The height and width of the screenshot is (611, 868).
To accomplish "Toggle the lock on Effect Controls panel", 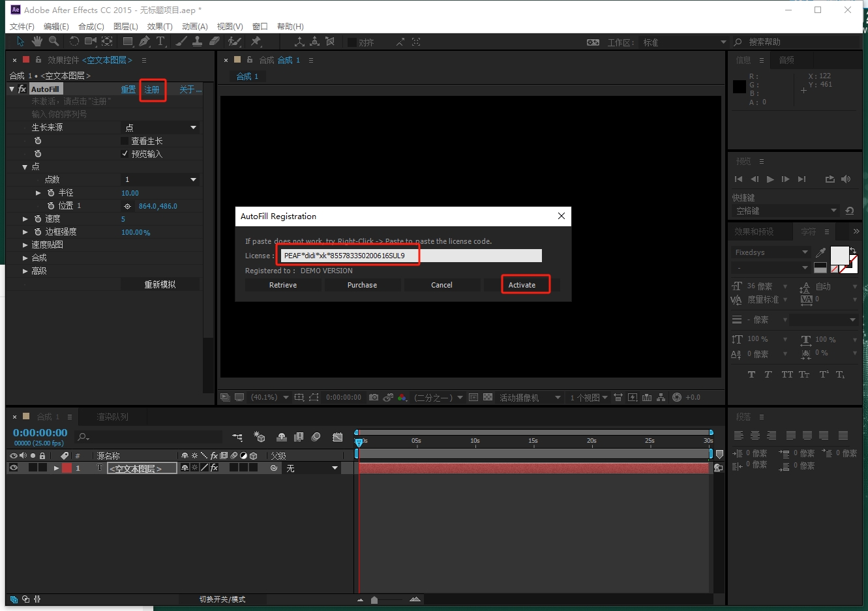I will coord(38,59).
